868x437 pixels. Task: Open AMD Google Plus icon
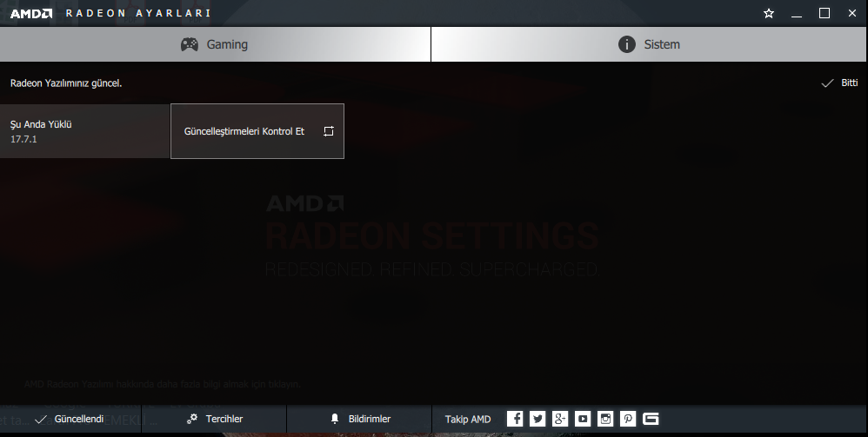pos(560,419)
